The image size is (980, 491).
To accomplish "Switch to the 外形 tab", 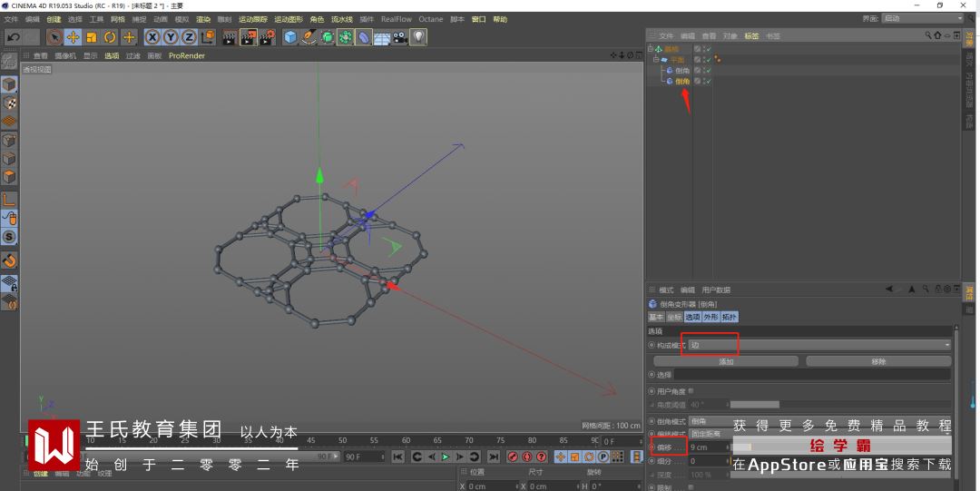I will tap(710, 317).
